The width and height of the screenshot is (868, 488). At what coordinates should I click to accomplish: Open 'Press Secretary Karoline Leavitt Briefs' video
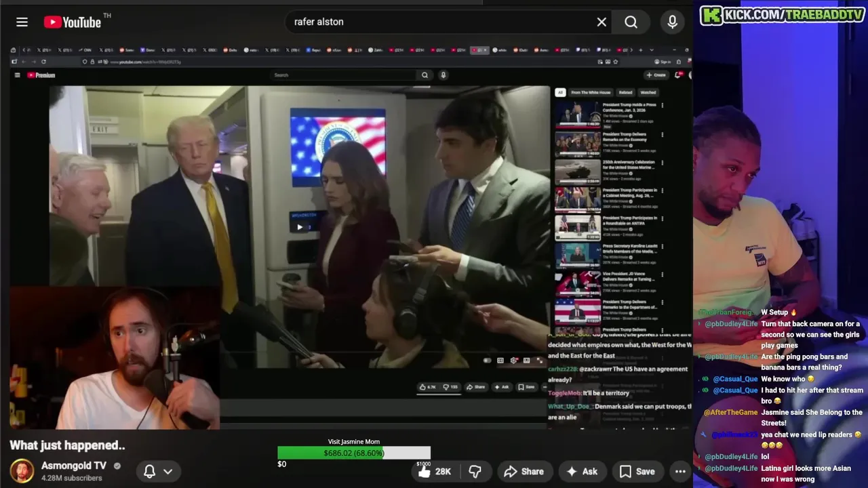pos(578,256)
